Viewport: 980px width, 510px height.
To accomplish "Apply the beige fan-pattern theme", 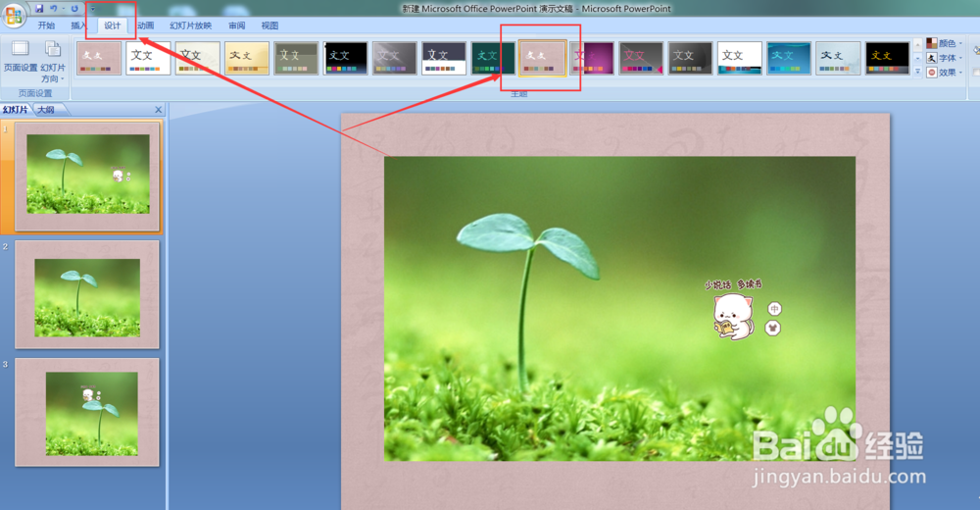I will 198,58.
